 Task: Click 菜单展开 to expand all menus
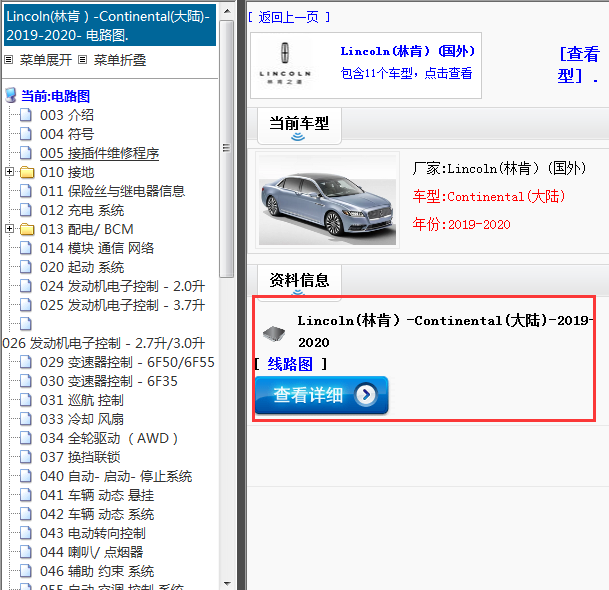pos(45,60)
